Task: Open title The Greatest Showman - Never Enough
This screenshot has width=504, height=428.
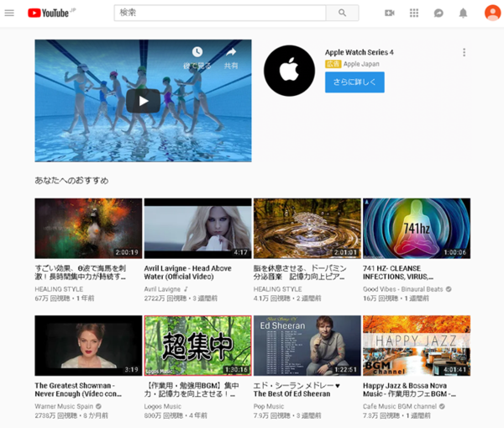Action: pos(78,389)
